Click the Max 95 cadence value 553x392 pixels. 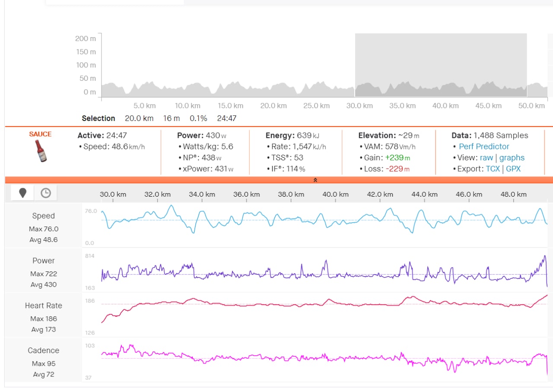coord(44,363)
